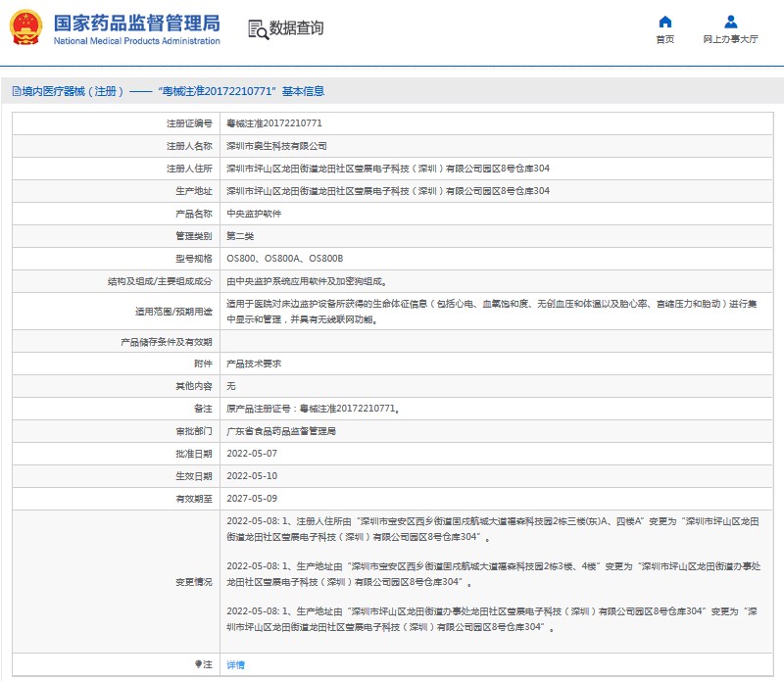Click the 国家药品监督管理局 site title
The height and width of the screenshot is (681, 784).
point(136,23)
